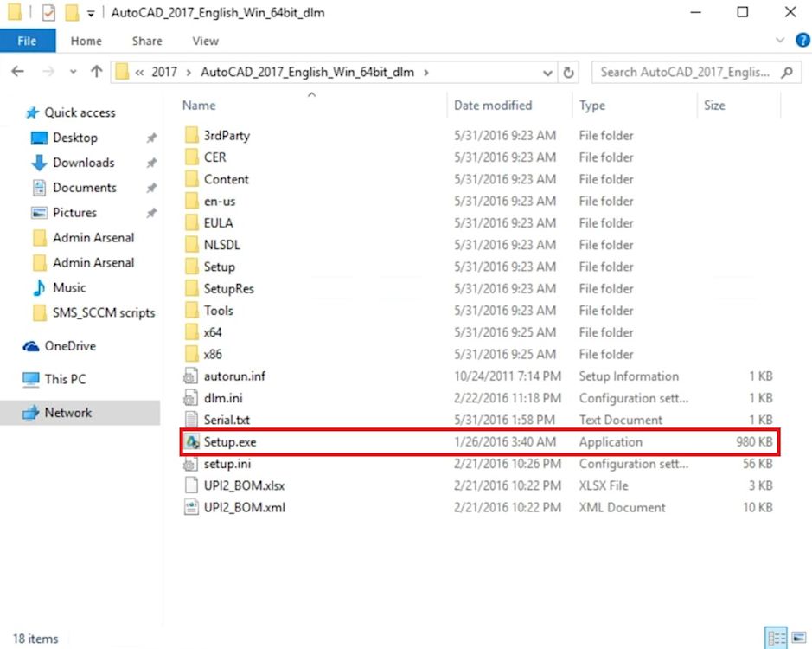The image size is (812, 649).
Task: Open Pictures in the navigation pane
Action: click(x=74, y=212)
